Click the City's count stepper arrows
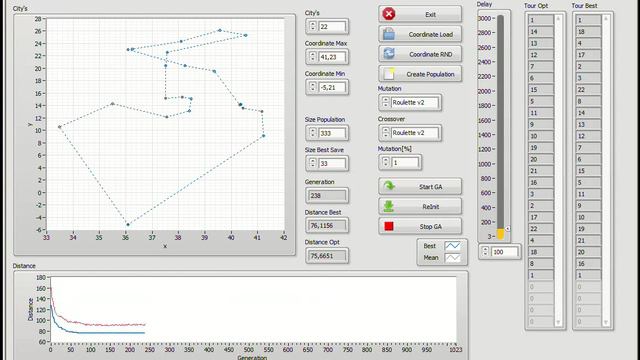640x360 pixels. pos(313,26)
